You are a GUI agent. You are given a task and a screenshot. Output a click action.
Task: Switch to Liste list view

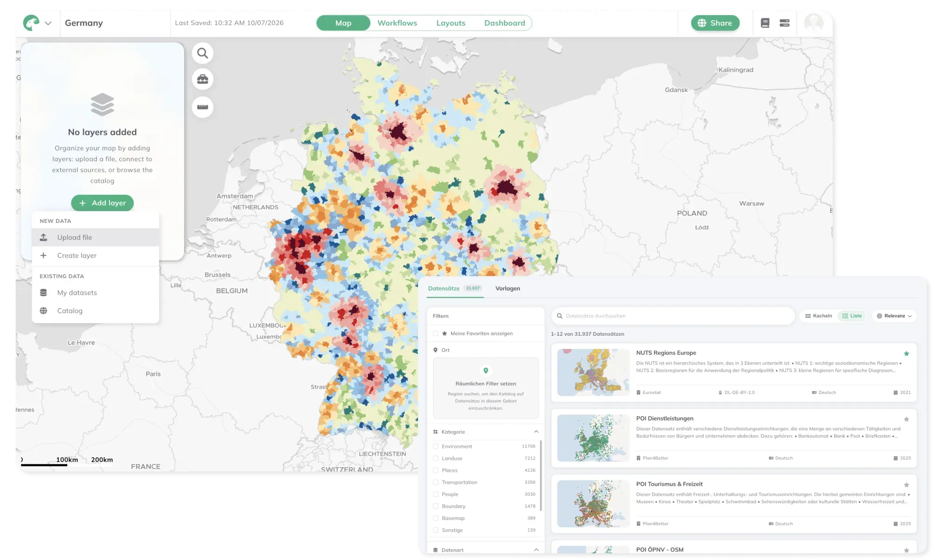[852, 316]
